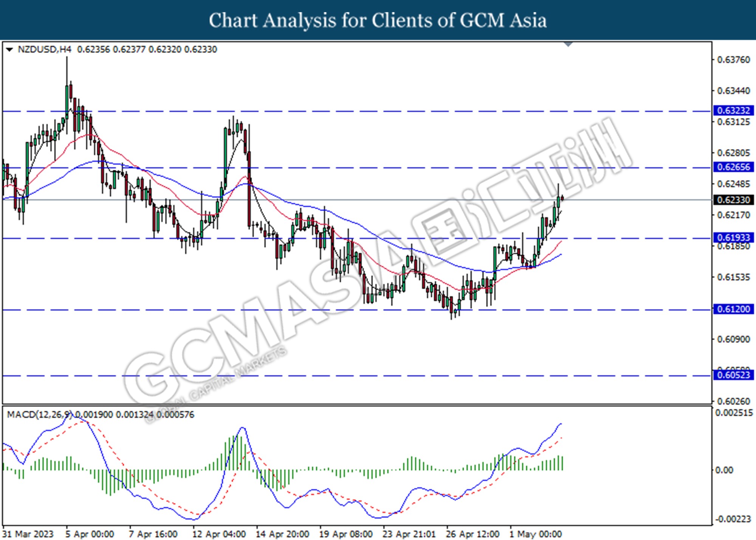Click the 1 May 00:00 time label
Viewport: 756px width, 540px height.
[536, 534]
